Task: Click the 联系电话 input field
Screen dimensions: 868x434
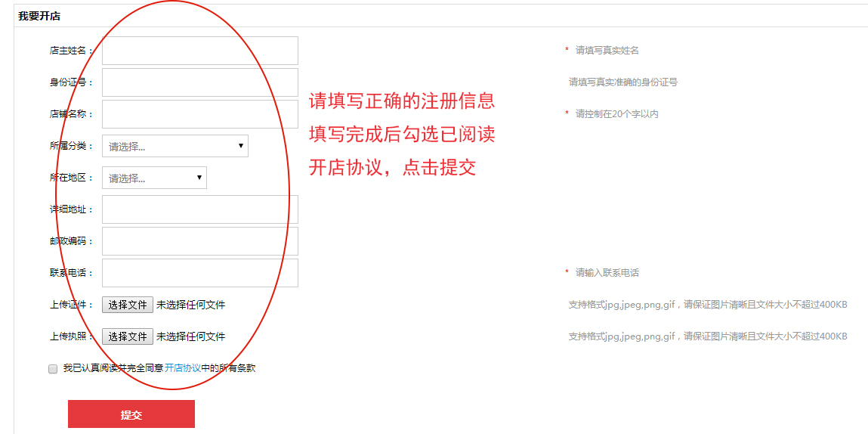Action: click(x=200, y=273)
